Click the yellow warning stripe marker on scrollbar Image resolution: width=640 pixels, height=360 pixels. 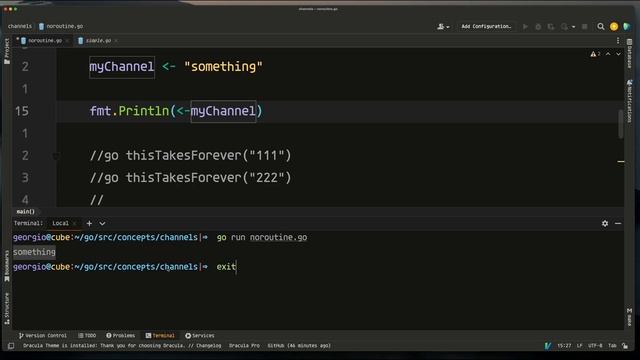(x=621, y=162)
